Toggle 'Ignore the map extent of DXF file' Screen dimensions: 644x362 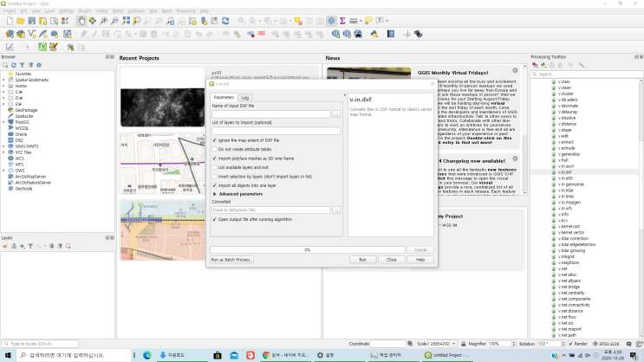click(x=214, y=140)
